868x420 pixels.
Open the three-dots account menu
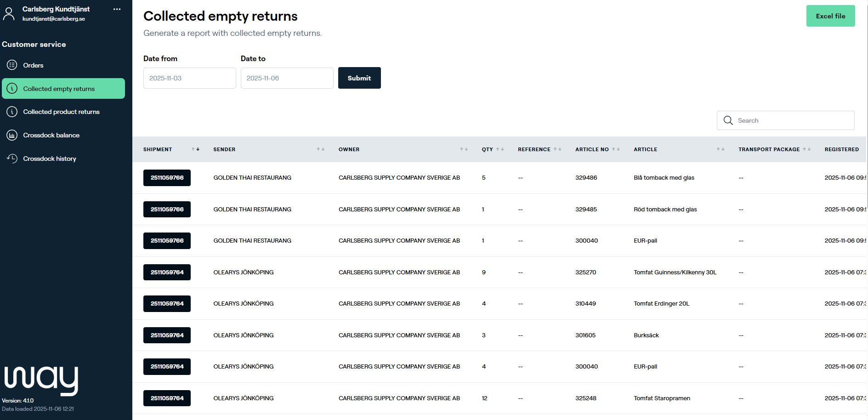pyautogui.click(x=117, y=9)
